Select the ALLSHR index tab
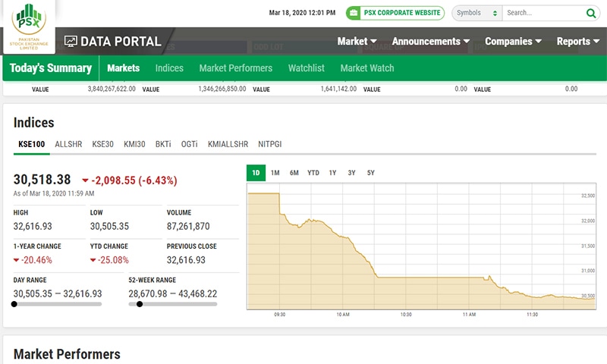Image resolution: width=607 pixels, height=364 pixels. (x=68, y=144)
